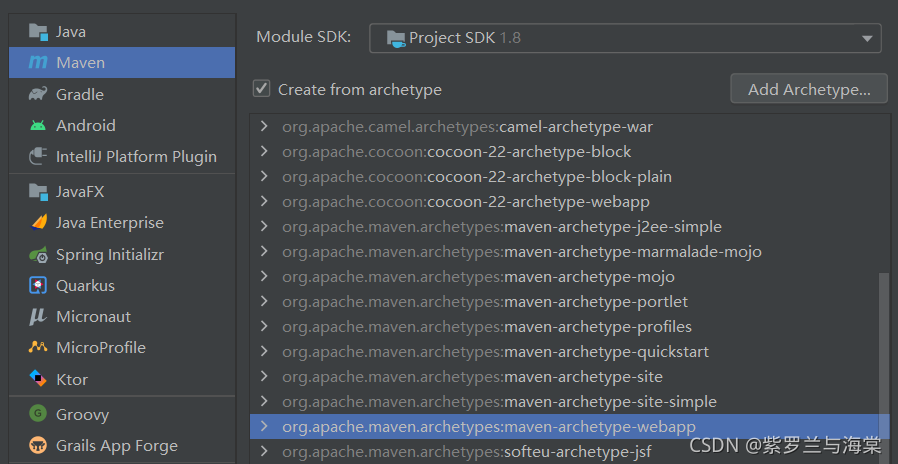Click the Quarkus icon

(x=38, y=285)
